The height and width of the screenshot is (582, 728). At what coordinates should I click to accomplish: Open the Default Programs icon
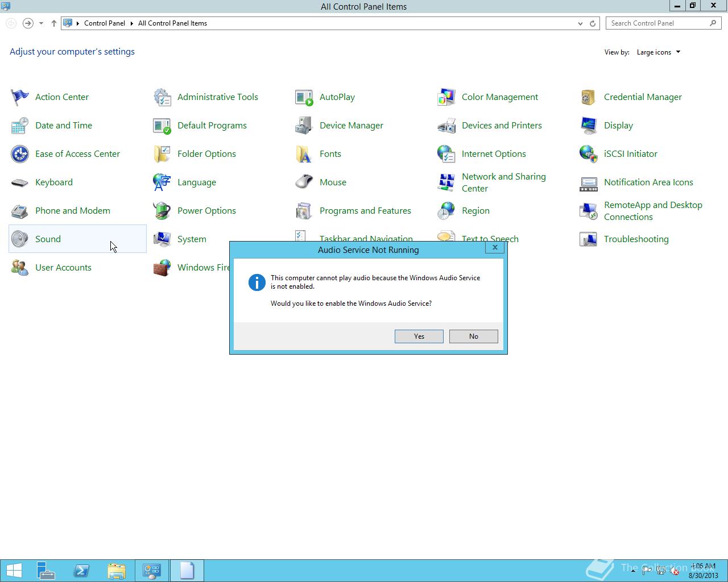(x=162, y=126)
